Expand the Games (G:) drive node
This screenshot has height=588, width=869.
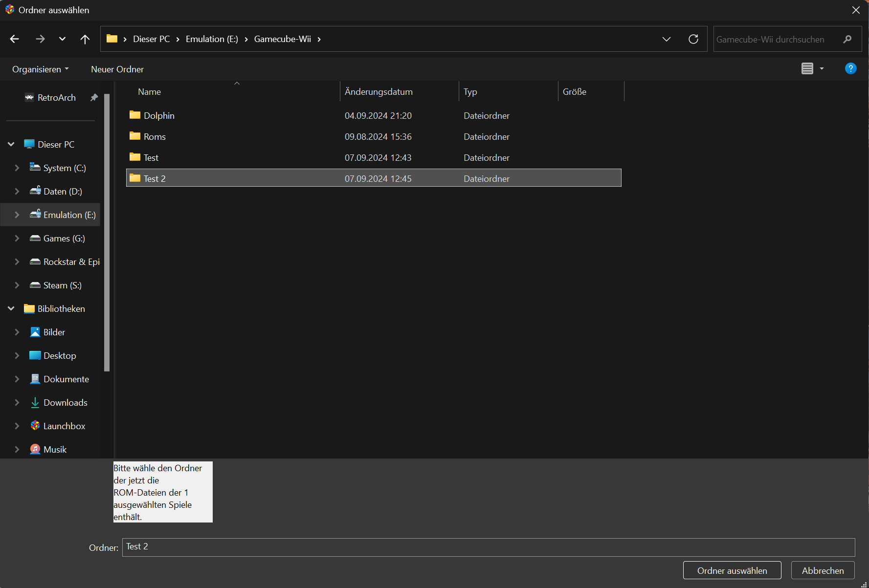click(17, 238)
